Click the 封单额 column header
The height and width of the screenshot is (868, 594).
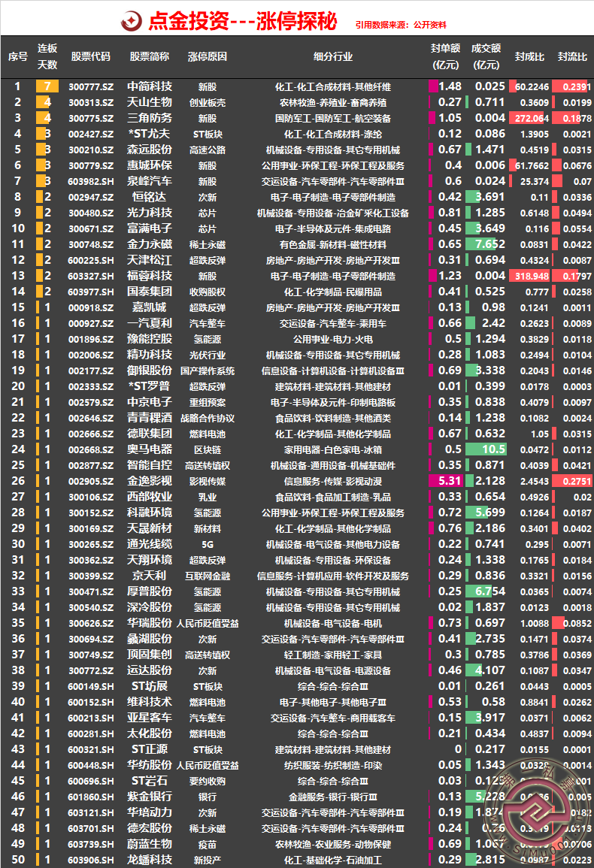click(445, 56)
